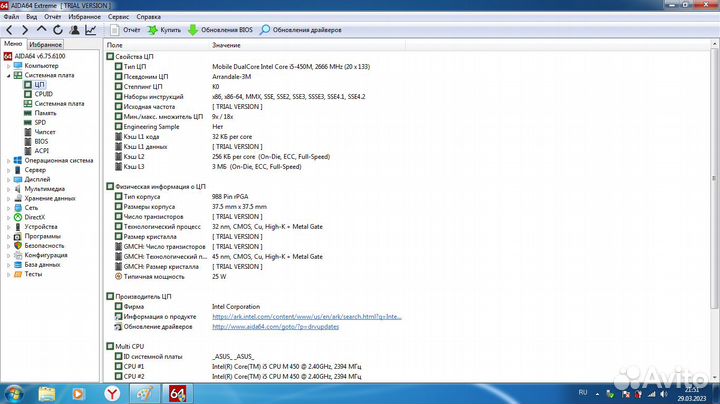Select the Типичная мощность row
720x404 pixels.
171,277
